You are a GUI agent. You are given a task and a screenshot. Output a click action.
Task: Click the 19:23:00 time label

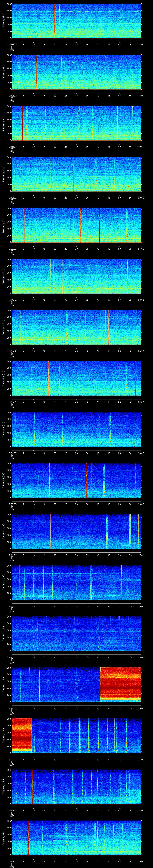[12, 402]
